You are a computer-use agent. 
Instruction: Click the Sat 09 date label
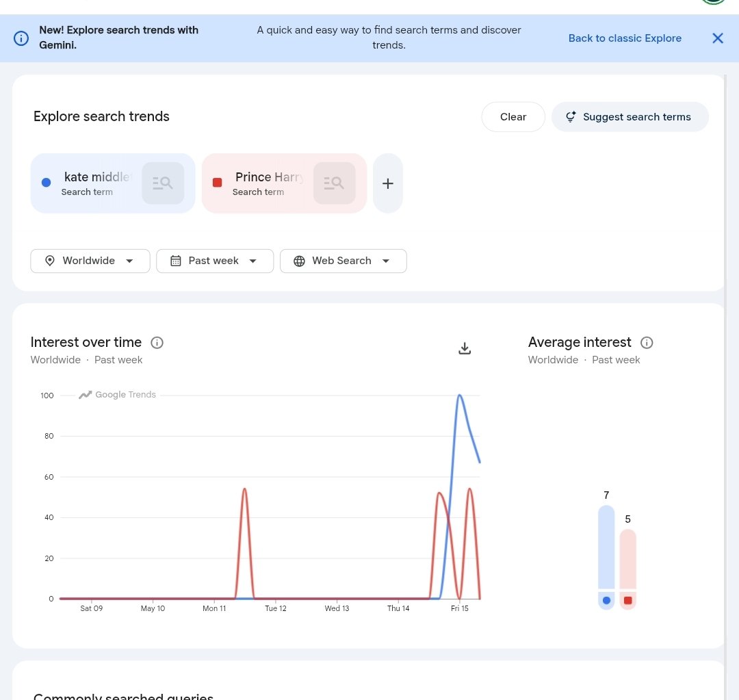click(91, 608)
